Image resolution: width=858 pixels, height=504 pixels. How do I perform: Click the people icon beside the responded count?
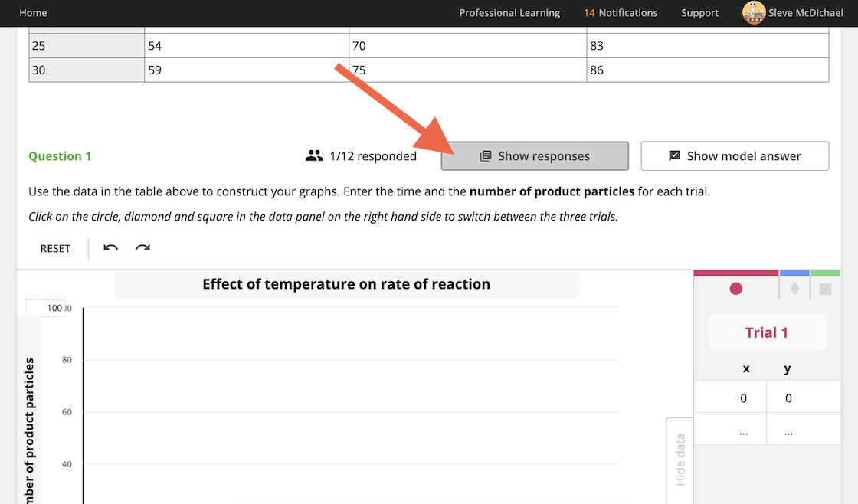[314, 155]
